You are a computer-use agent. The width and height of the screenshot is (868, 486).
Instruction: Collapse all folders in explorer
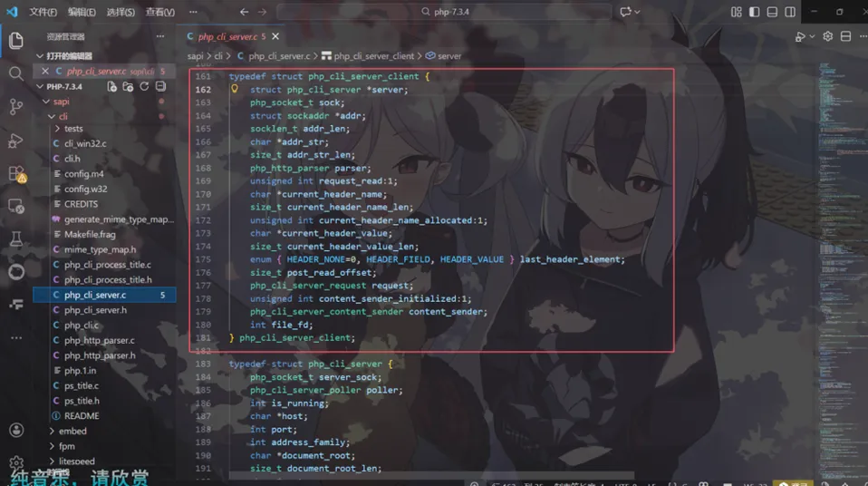160,86
